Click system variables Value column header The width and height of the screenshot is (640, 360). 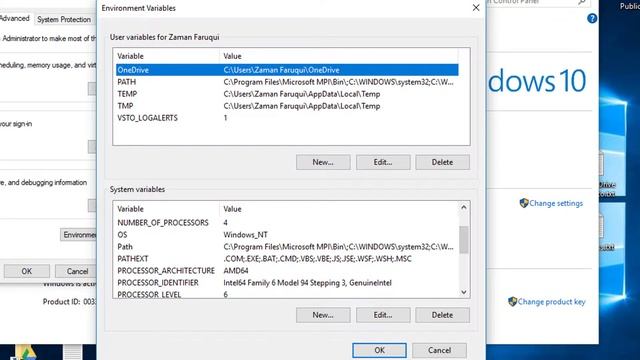coord(338,209)
